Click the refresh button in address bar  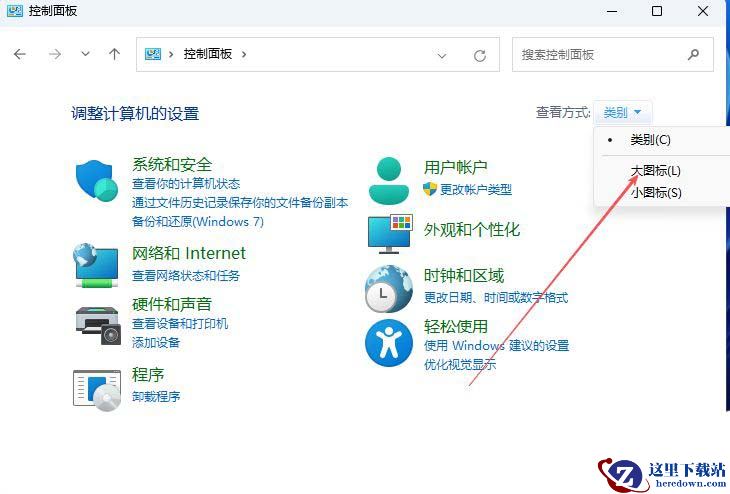point(480,55)
